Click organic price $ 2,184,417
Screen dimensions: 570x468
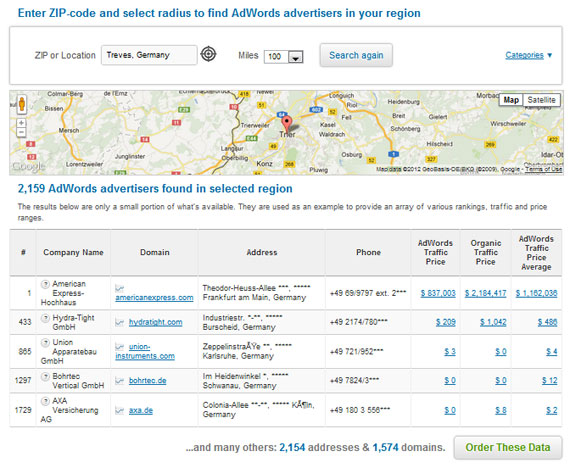pyautogui.click(x=485, y=293)
